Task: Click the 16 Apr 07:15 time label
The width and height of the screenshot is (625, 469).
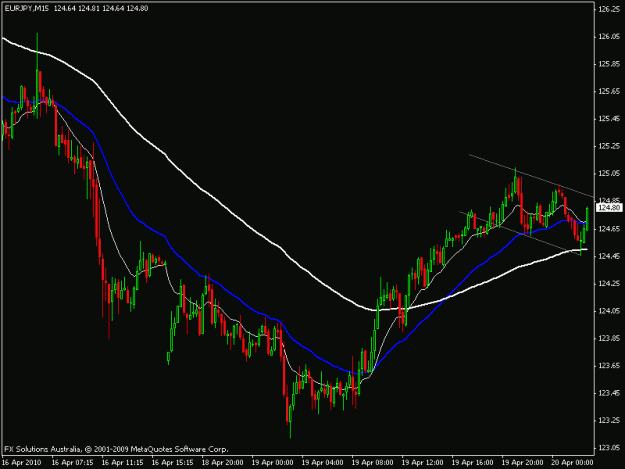Action: click(x=73, y=463)
